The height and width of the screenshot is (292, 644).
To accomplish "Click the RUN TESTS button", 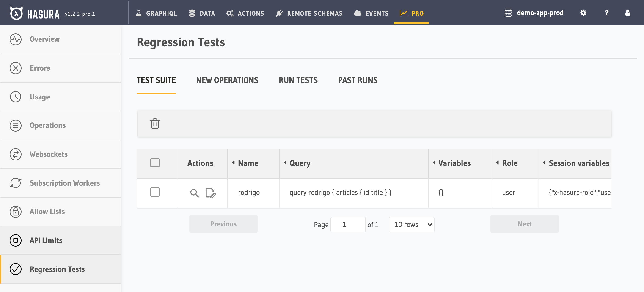I will (x=298, y=80).
